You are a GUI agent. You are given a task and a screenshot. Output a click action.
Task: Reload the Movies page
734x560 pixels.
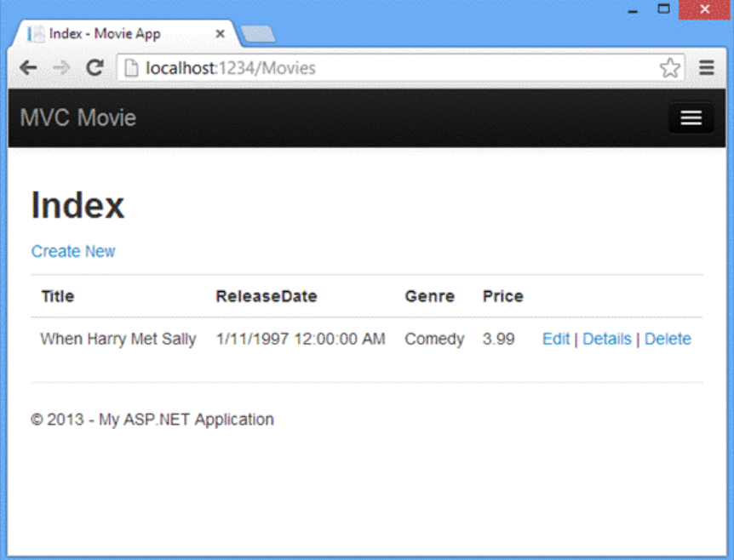[95, 68]
